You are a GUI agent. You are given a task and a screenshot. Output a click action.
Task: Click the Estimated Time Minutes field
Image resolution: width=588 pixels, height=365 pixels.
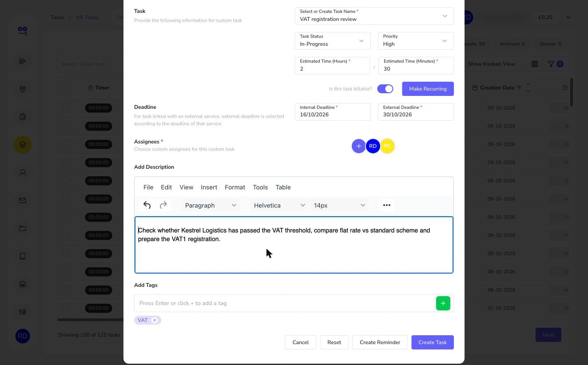(x=416, y=66)
